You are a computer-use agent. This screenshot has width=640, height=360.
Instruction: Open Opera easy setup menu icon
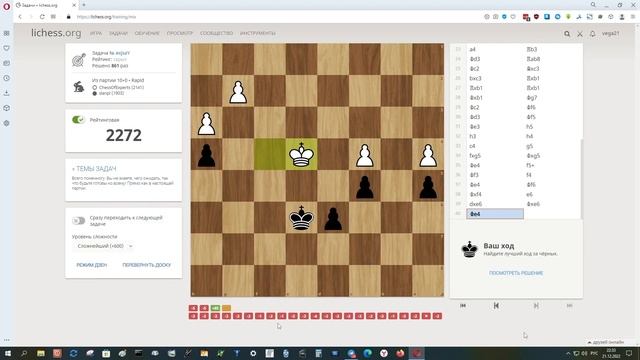click(x=633, y=17)
